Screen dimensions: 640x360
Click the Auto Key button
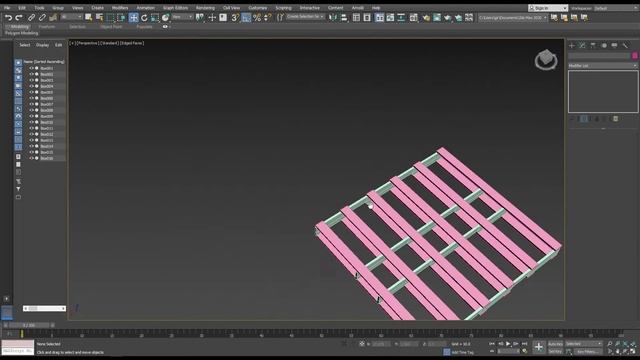pyautogui.click(x=555, y=344)
